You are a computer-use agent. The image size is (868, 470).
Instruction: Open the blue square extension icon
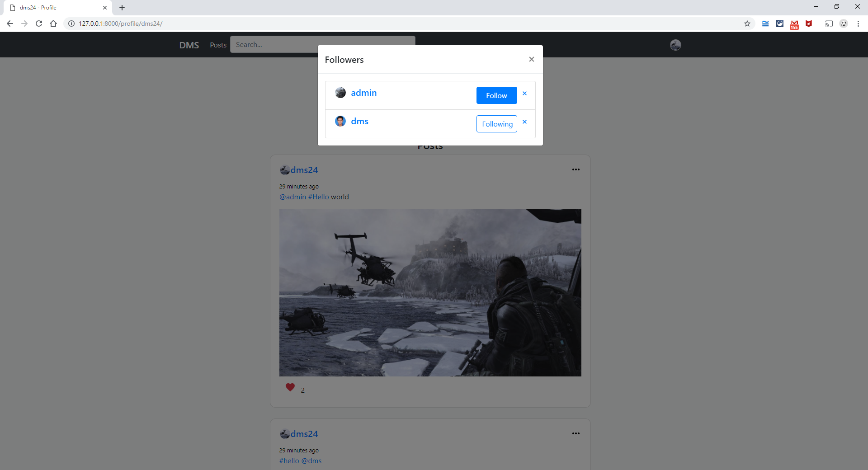[780, 23]
